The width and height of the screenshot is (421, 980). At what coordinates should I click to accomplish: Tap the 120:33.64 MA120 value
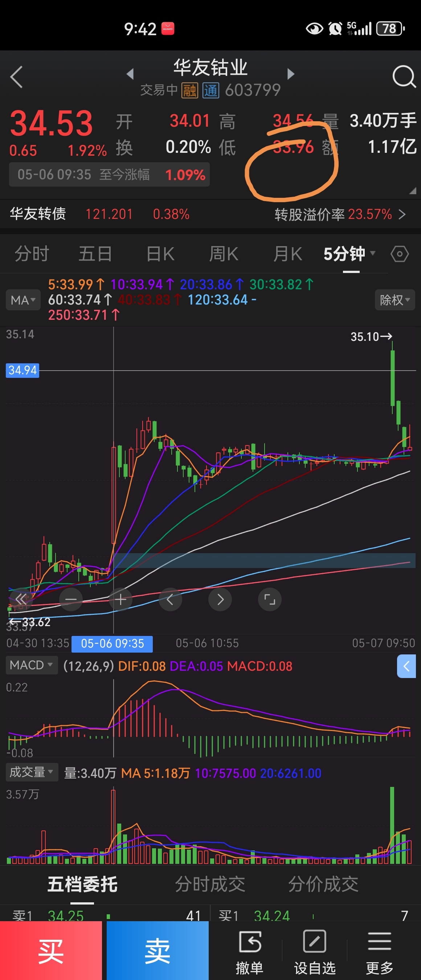tap(222, 300)
